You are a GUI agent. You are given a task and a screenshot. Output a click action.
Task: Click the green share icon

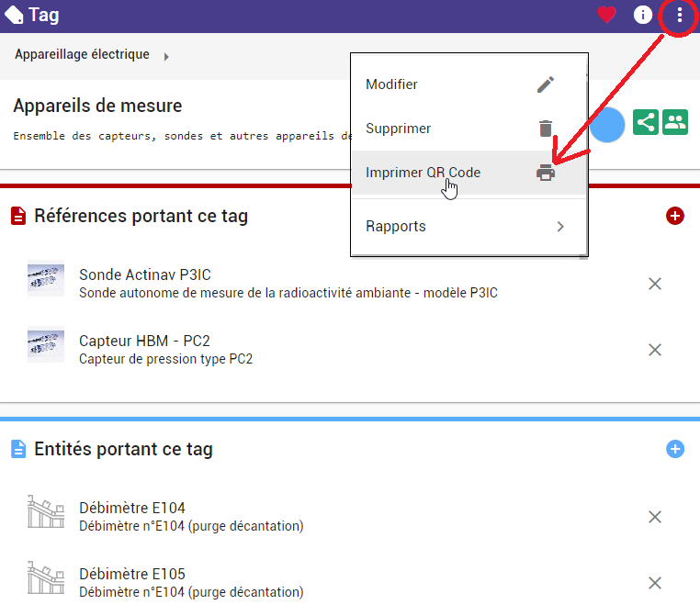[x=646, y=122]
